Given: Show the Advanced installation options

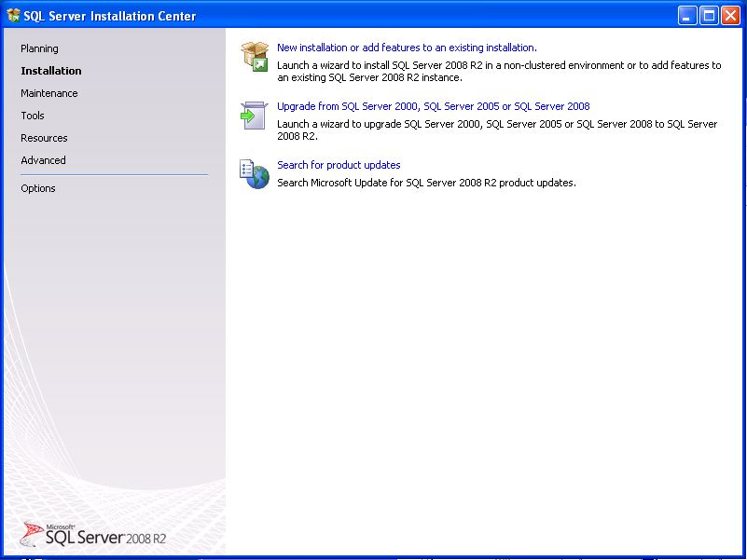Looking at the screenshot, I should click(43, 160).
